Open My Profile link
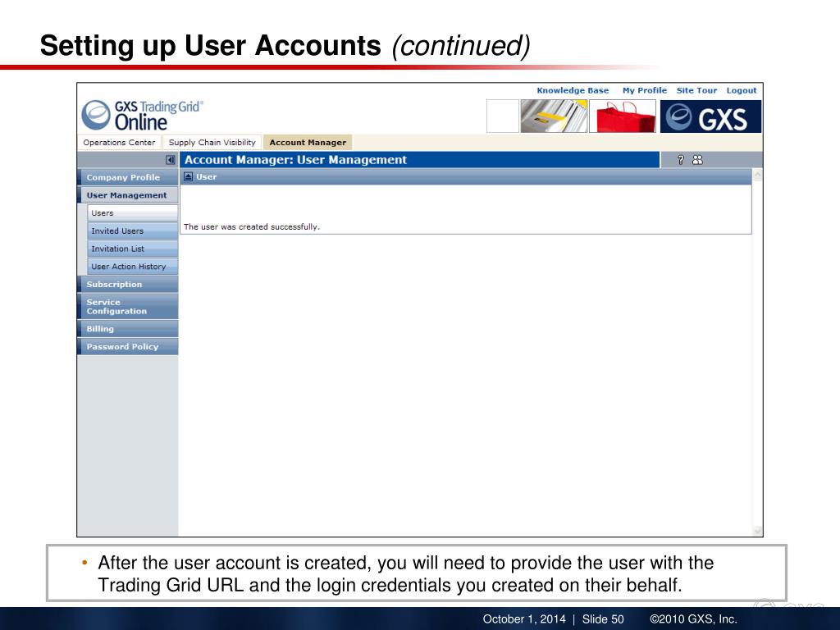Screen dimensions: 840x630 coord(645,90)
